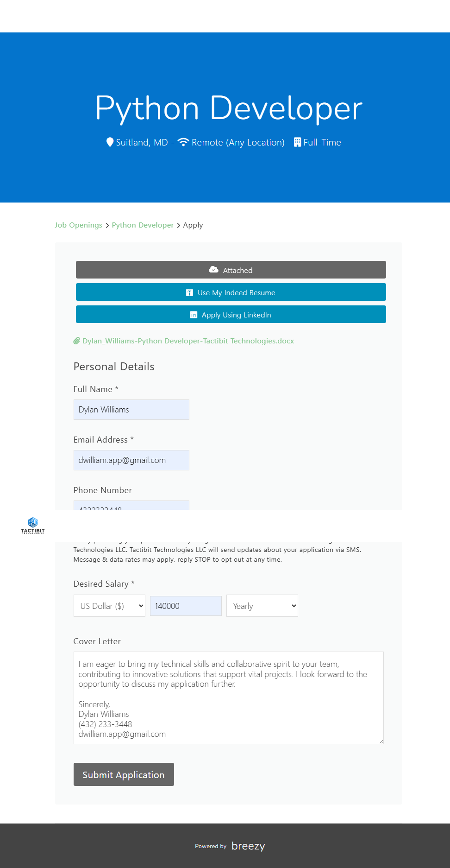The height and width of the screenshot is (868, 450).
Task: Click the location pin icon near Suitland
Action: point(110,142)
